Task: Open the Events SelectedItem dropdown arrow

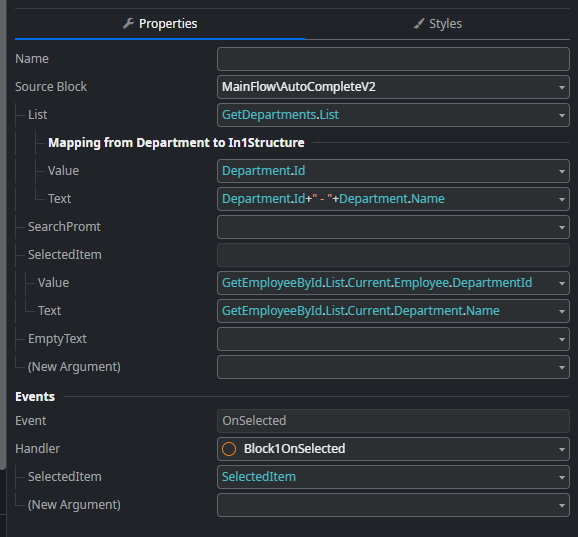Action: [x=562, y=477]
